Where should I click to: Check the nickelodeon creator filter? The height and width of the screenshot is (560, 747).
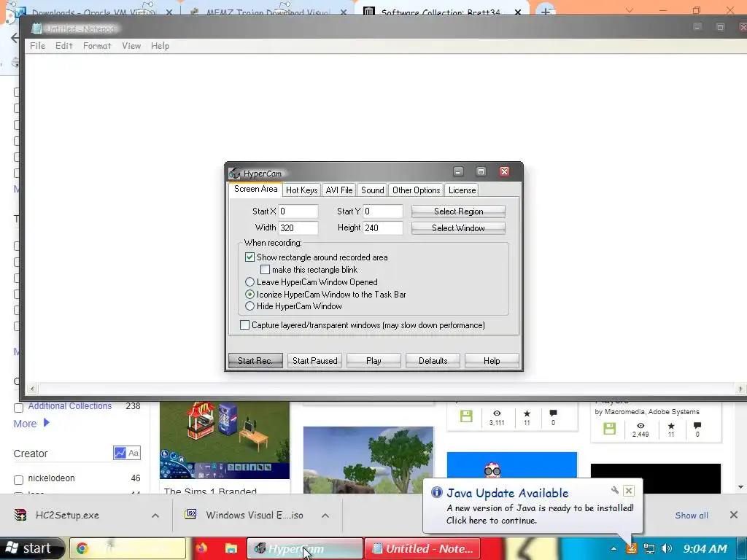click(x=18, y=480)
